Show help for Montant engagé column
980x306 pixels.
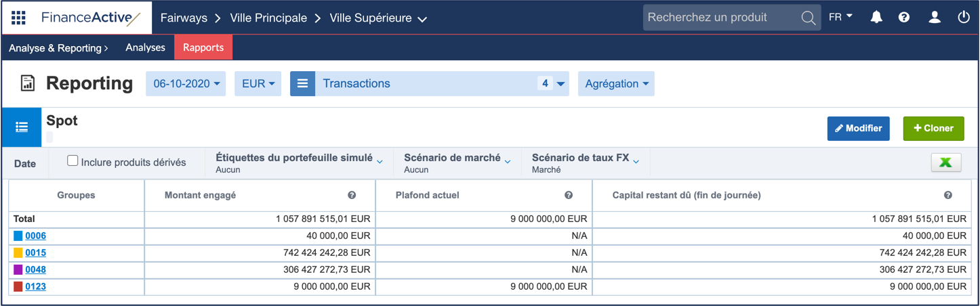(352, 195)
